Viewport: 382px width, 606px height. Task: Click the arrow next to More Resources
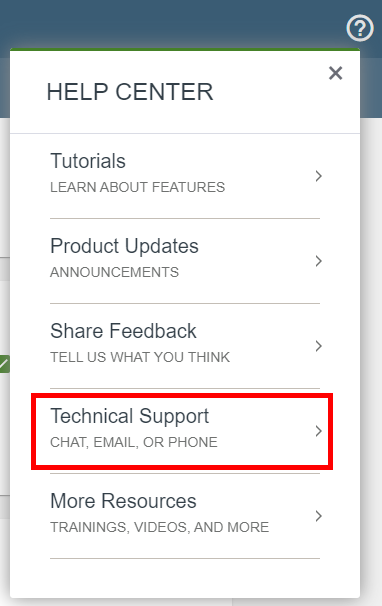[318, 516]
